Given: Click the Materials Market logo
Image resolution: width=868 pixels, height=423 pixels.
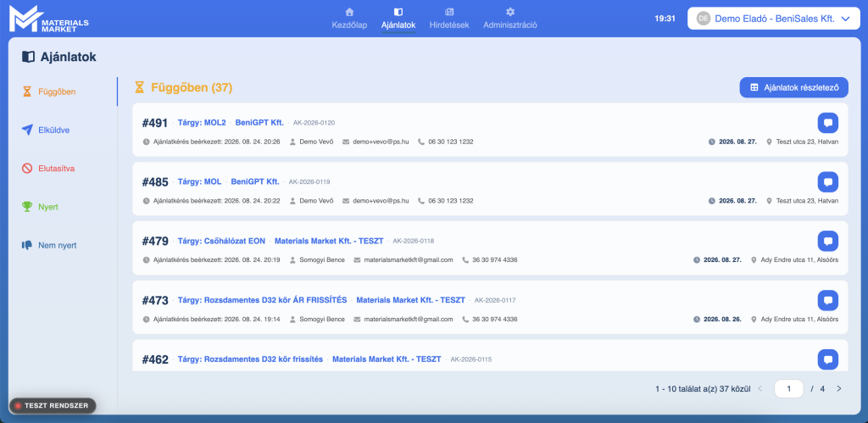Looking at the screenshot, I should pyautogui.click(x=48, y=19).
